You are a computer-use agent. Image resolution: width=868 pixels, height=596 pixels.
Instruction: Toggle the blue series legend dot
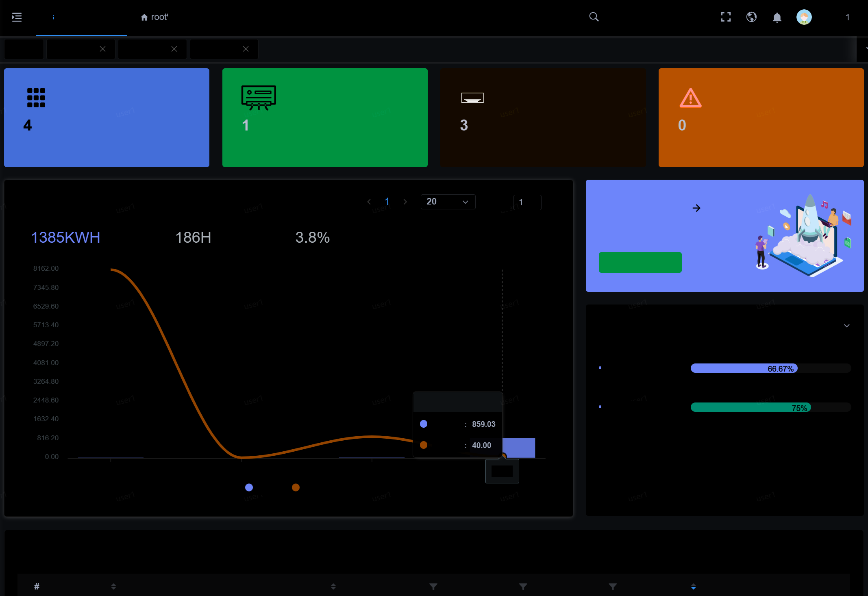pos(249,487)
